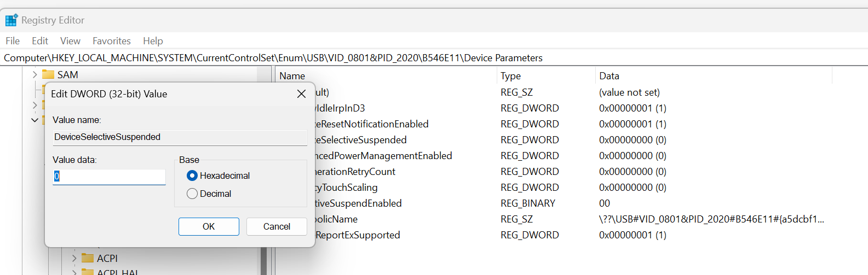Collapse the expanded key below SAM
The height and width of the screenshot is (275, 868).
(x=35, y=120)
